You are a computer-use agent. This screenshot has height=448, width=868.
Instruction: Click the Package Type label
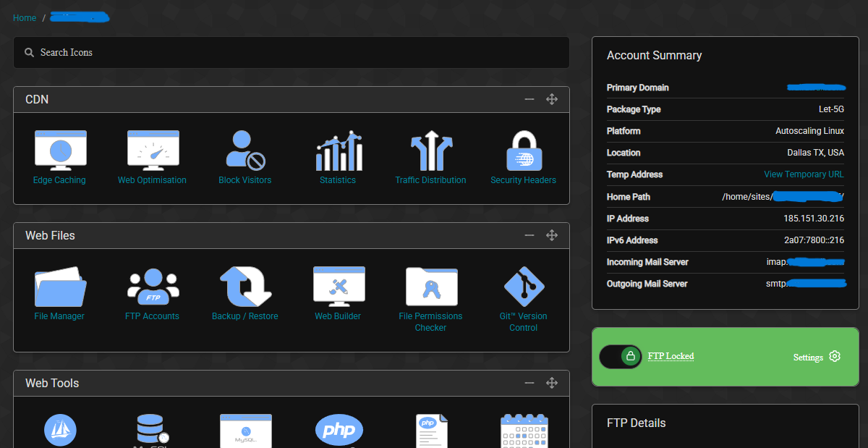634,109
